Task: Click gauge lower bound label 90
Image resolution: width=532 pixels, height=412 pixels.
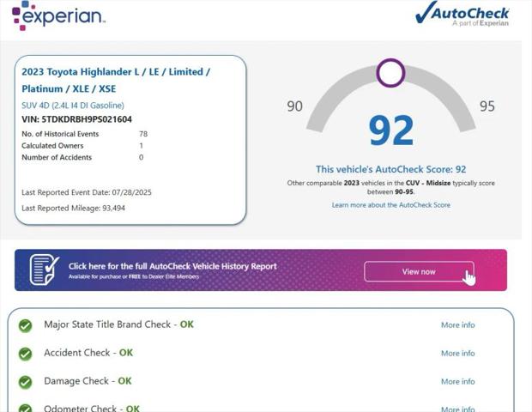Action: coord(294,106)
